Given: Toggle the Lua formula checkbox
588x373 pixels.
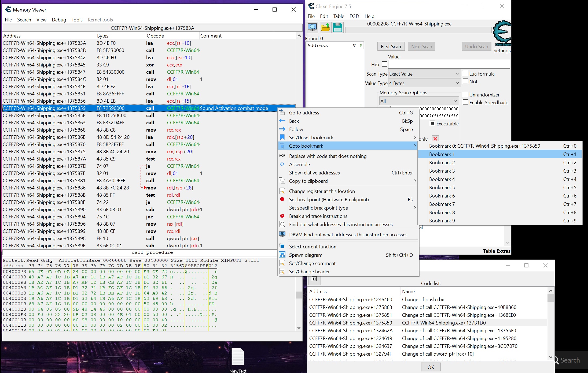Looking at the screenshot, I should [x=466, y=74].
